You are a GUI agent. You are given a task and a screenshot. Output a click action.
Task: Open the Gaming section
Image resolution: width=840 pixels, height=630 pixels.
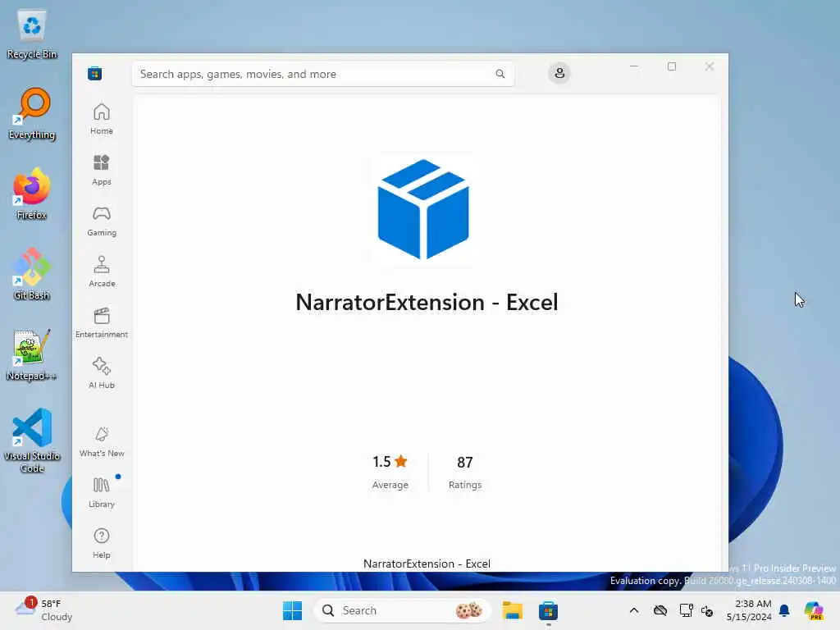101,221
